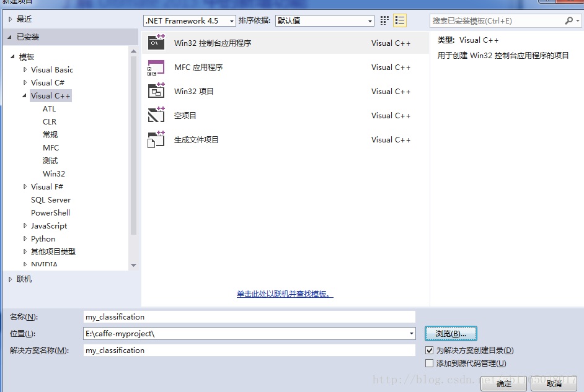Expand the 联机 section
This screenshot has width=584, height=392.
(x=10, y=279)
